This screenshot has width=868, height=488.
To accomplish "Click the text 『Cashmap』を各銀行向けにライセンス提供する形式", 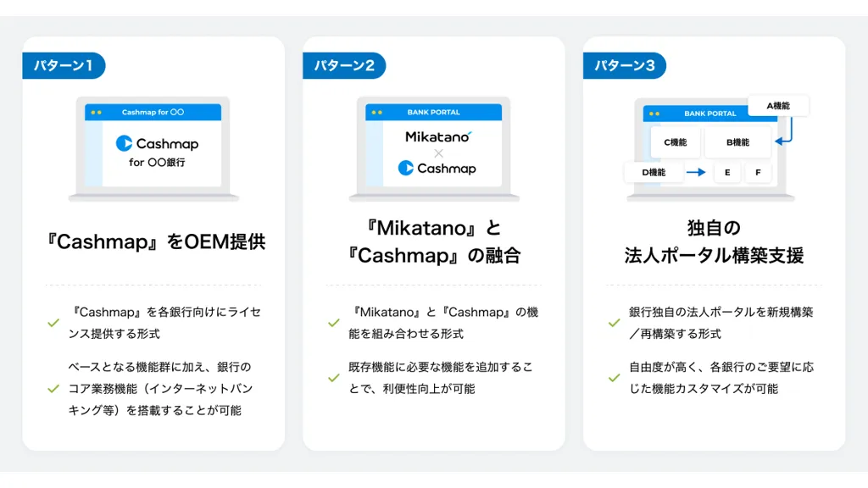I will tap(164, 323).
